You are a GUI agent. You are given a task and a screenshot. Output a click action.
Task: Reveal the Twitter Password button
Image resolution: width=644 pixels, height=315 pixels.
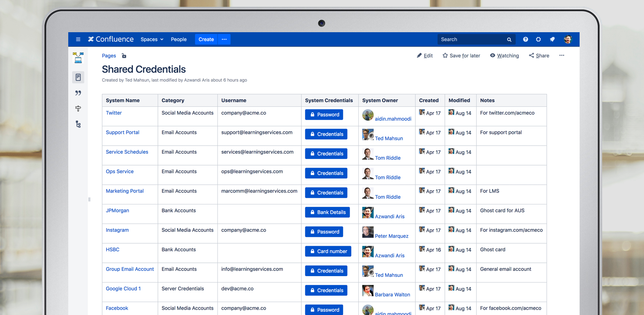(324, 115)
